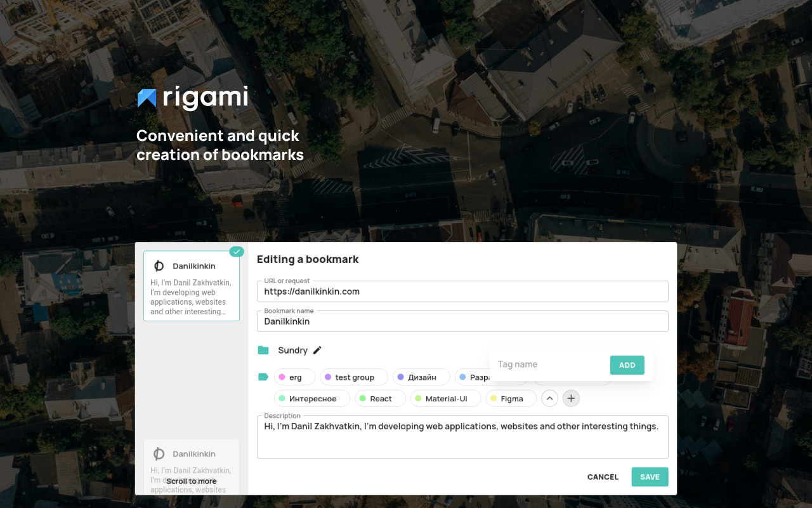Toggle the Дизайн tag chip

(421, 377)
